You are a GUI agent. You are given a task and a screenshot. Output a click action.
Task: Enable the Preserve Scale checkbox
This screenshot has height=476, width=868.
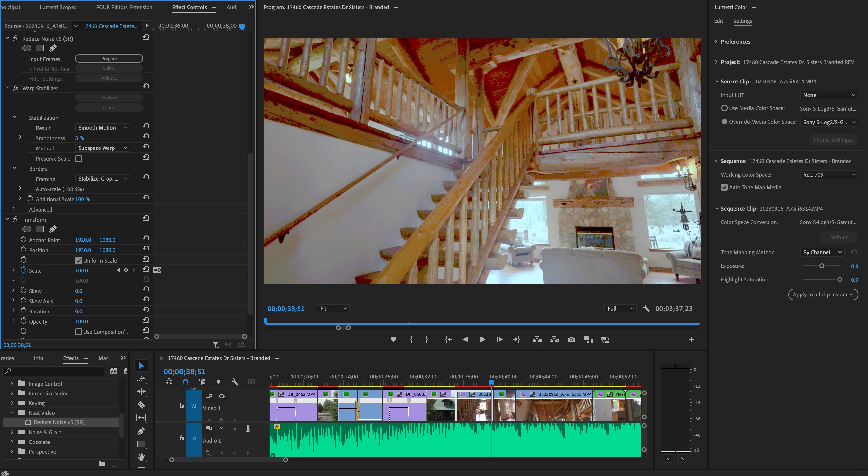click(78, 159)
